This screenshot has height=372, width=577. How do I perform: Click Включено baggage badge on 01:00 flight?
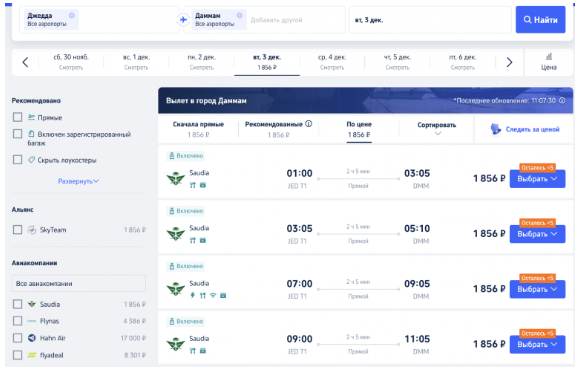point(186,156)
